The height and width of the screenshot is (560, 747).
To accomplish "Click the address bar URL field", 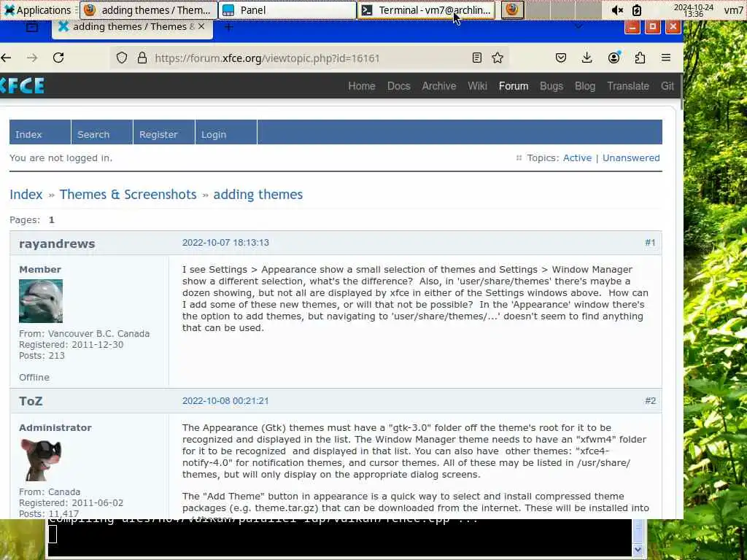I will [309, 58].
